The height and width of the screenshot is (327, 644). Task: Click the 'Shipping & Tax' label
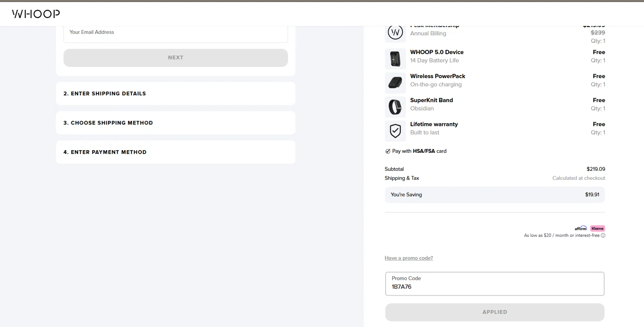[402, 178]
